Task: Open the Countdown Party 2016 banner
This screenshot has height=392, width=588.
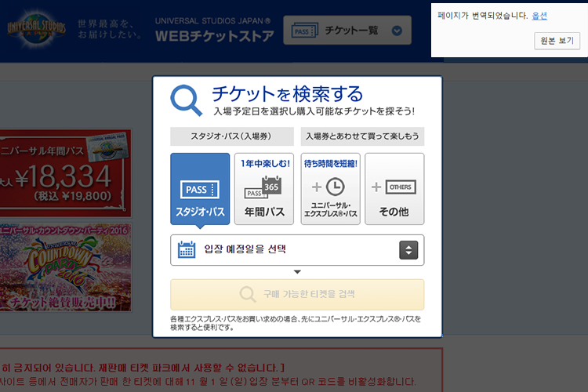Action: [x=66, y=267]
